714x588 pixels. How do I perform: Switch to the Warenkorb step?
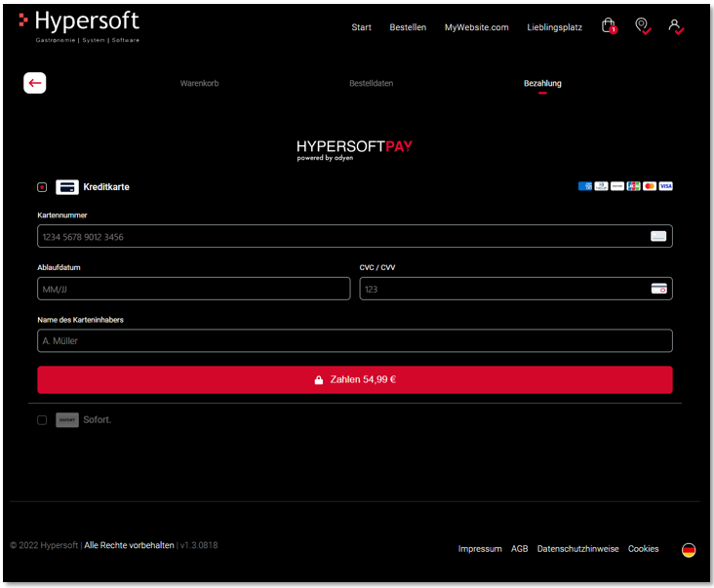point(199,83)
